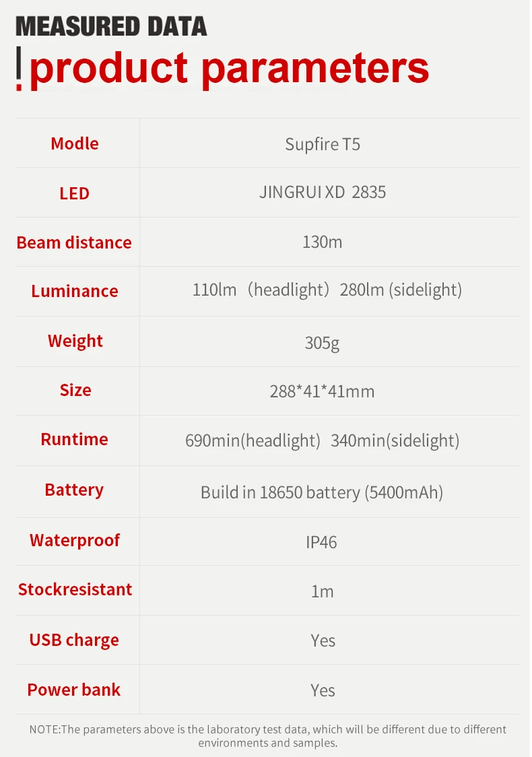Screen dimensions: 532x757
Task: Click the red product parameters title
Action: tap(229, 67)
